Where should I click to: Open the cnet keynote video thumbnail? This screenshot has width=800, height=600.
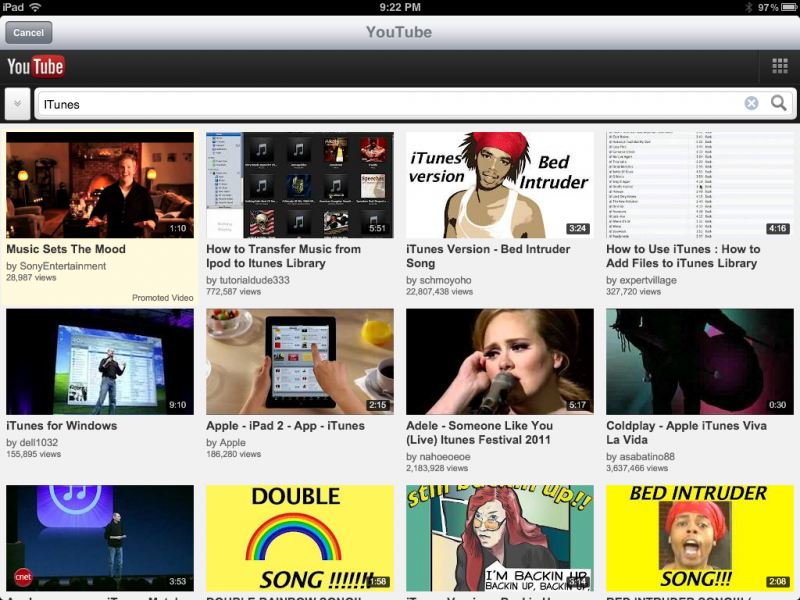pyautogui.click(x=100, y=538)
